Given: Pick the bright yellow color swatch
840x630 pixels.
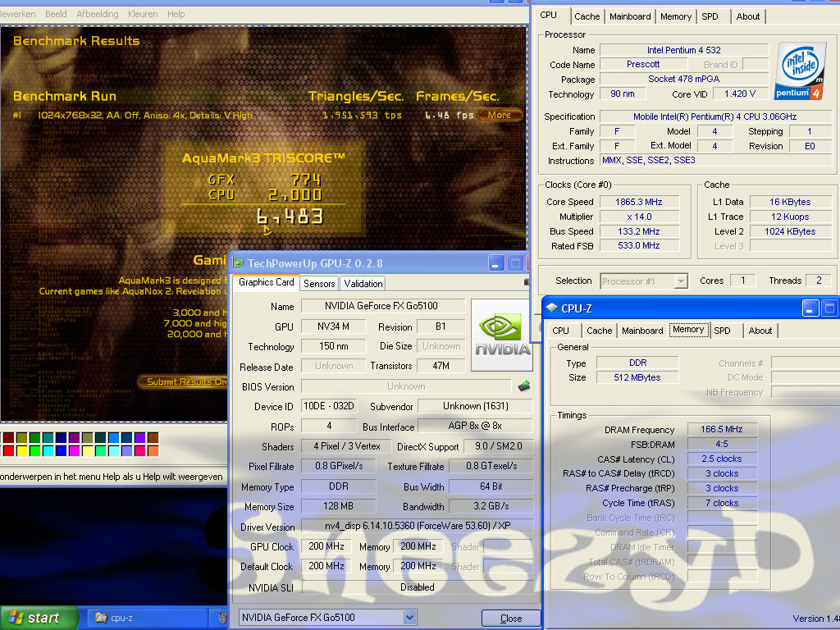Looking at the screenshot, I should click(x=22, y=450).
